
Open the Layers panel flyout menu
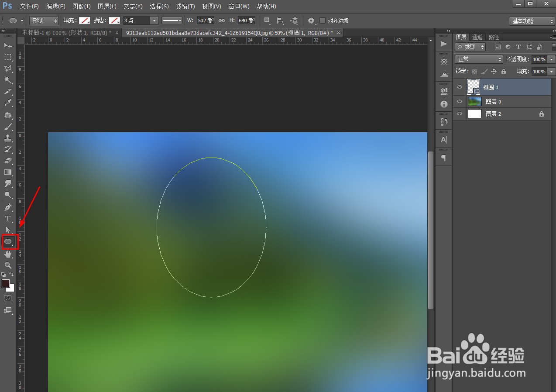tap(553, 37)
